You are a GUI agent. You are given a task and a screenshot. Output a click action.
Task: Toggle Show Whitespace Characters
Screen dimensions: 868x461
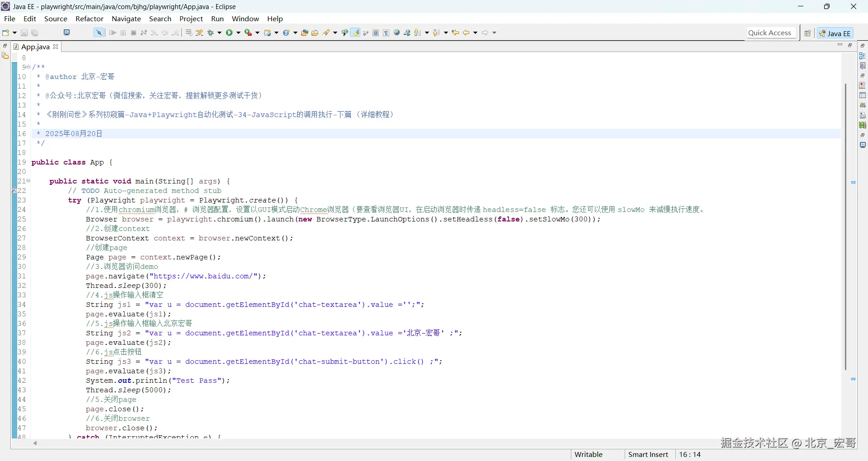click(x=386, y=33)
